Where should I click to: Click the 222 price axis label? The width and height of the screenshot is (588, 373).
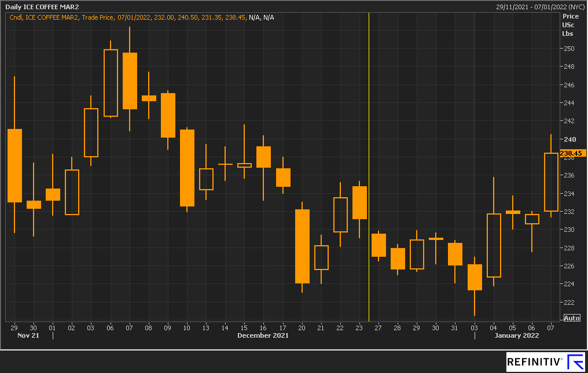tap(569, 302)
